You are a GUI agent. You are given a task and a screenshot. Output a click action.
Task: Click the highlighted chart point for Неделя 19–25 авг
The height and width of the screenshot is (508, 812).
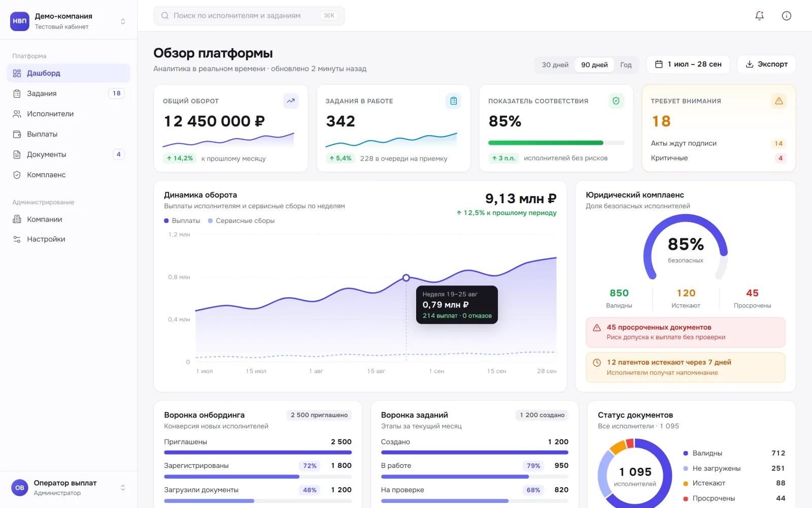406,278
